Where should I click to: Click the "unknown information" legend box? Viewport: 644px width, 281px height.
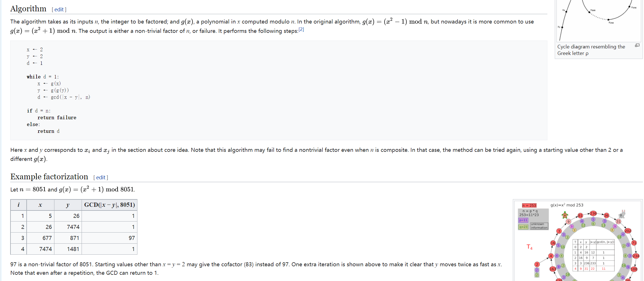pyautogui.click(x=539, y=226)
